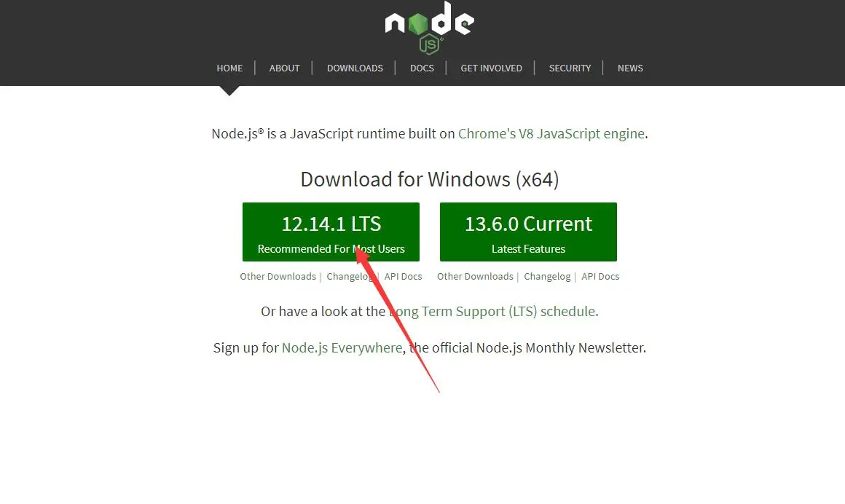This screenshot has width=845, height=504.
Task: Download the 12.14.1 LTS version
Action: [x=331, y=232]
